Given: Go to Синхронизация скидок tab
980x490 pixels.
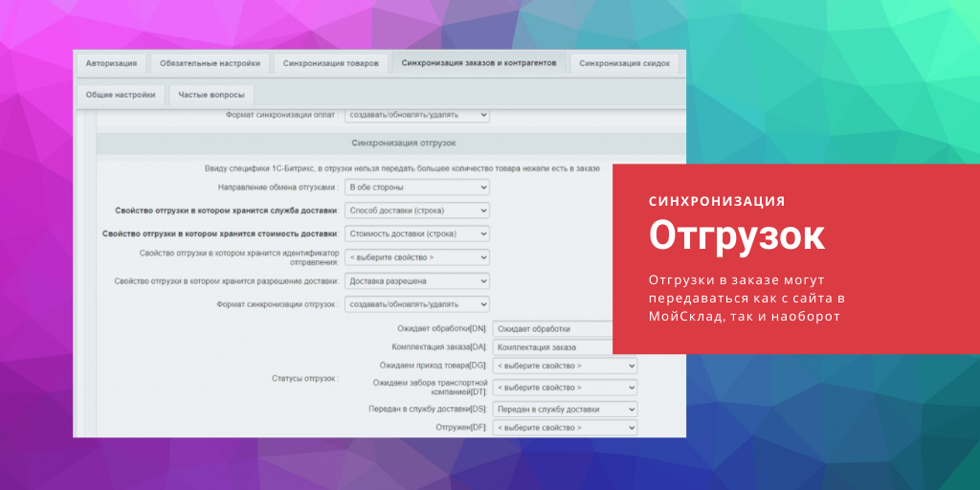Looking at the screenshot, I should pos(626,64).
